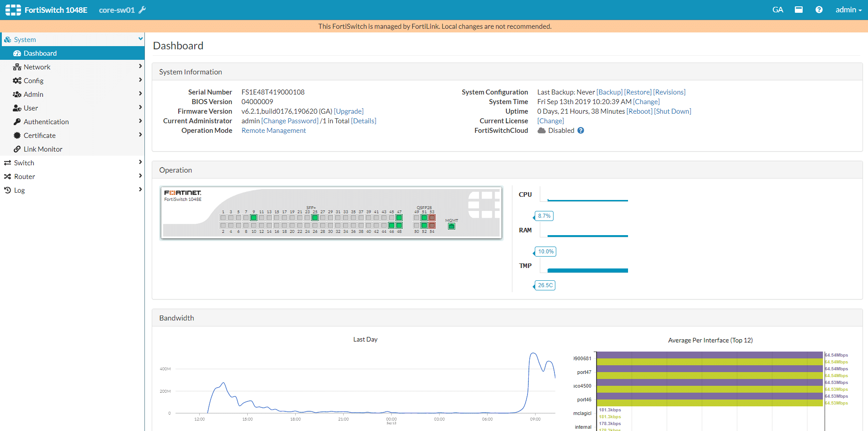Select inactive port 1 on faceplate
Screen dimensions: 868x431
pos(223,218)
